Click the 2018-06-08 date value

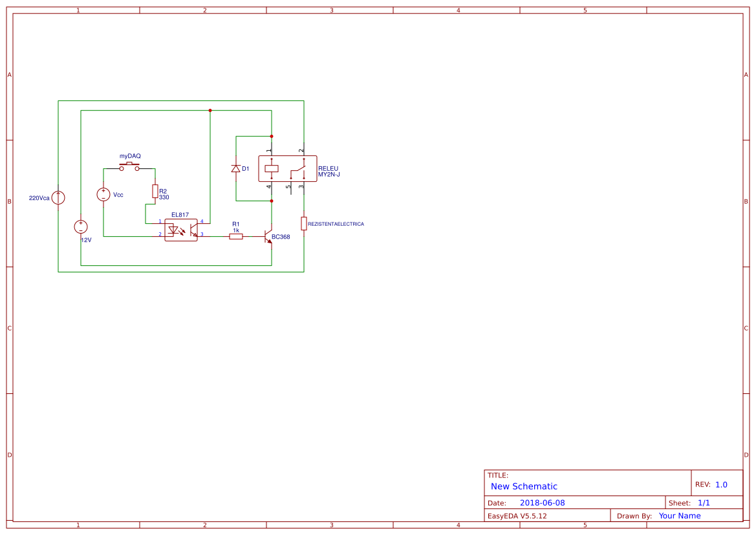point(543,502)
